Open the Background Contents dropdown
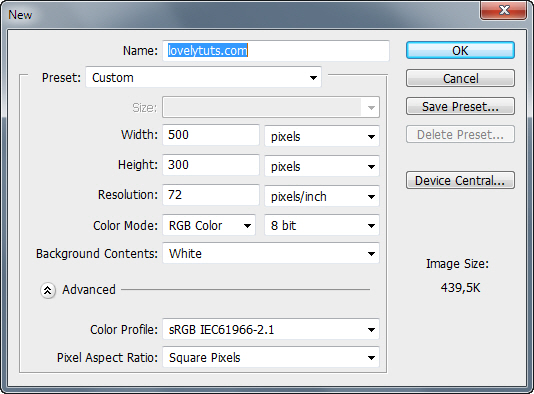This screenshot has width=534, height=394. click(271, 253)
